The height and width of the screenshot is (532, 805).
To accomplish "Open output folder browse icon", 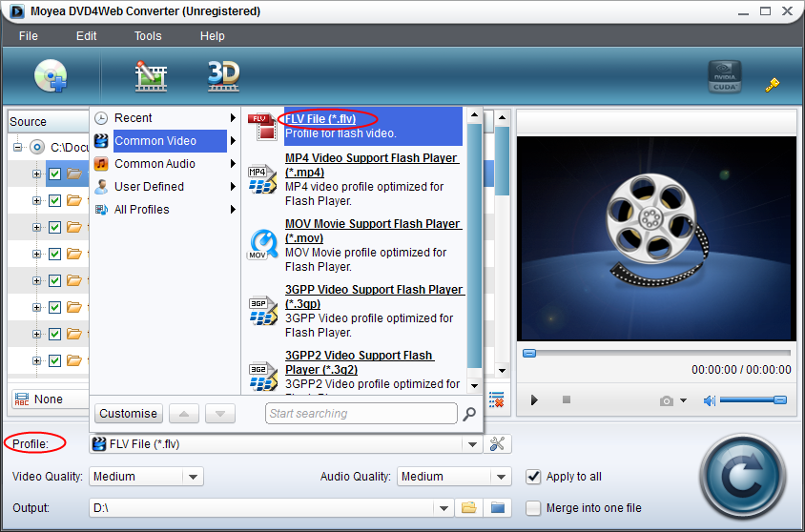I will click(468, 508).
